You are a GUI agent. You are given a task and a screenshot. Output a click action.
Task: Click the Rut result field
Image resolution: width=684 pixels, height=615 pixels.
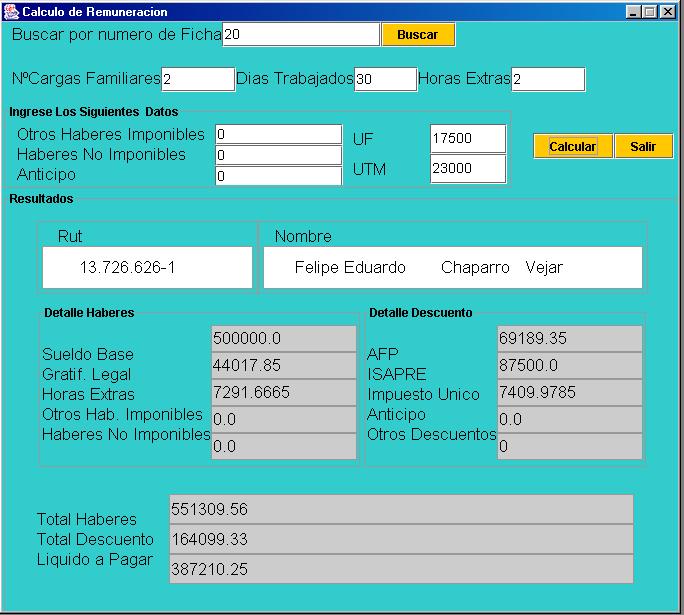coord(148,268)
